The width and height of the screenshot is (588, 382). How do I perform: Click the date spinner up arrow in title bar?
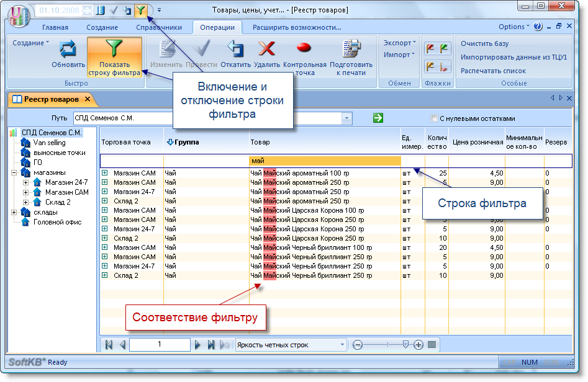88,7
